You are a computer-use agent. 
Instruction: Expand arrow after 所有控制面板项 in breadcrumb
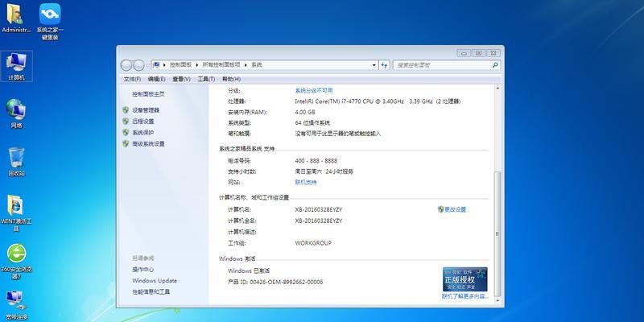(246, 65)
